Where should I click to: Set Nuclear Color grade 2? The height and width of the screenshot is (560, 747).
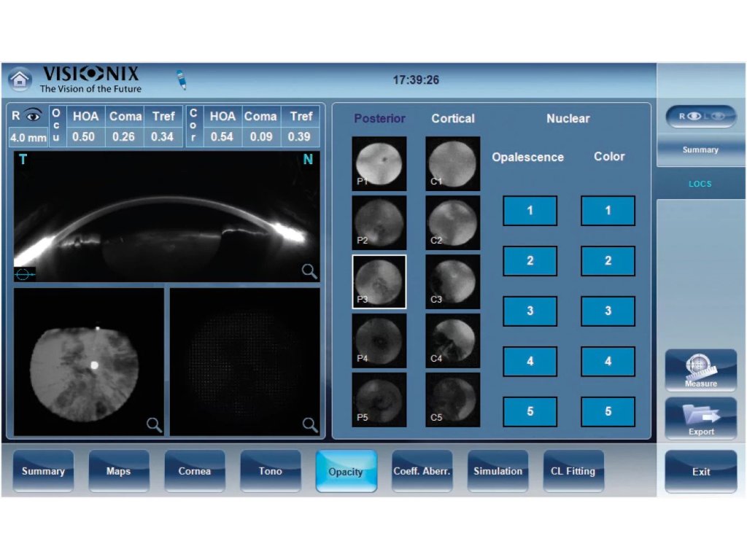tap(608, 261)
